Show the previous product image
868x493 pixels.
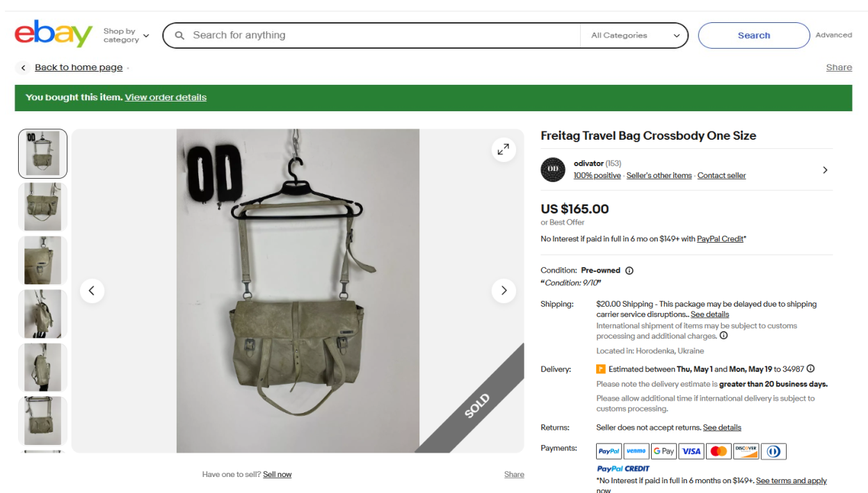click(92, 291)
